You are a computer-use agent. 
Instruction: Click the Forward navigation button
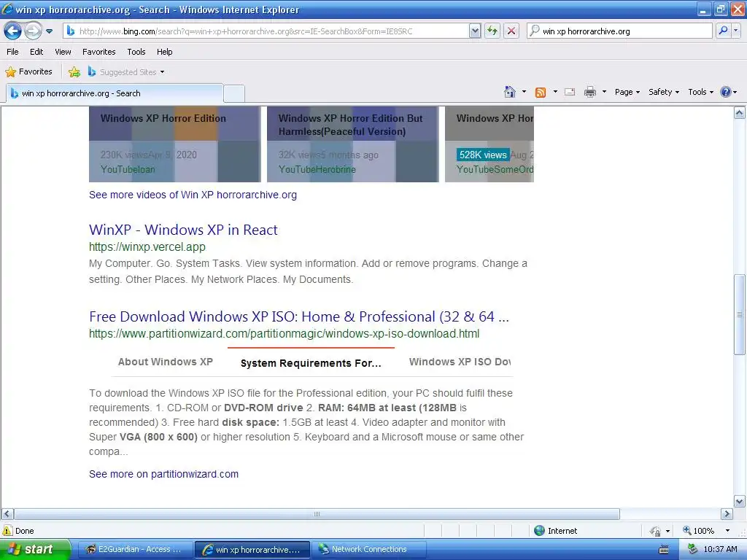point(34,31)
